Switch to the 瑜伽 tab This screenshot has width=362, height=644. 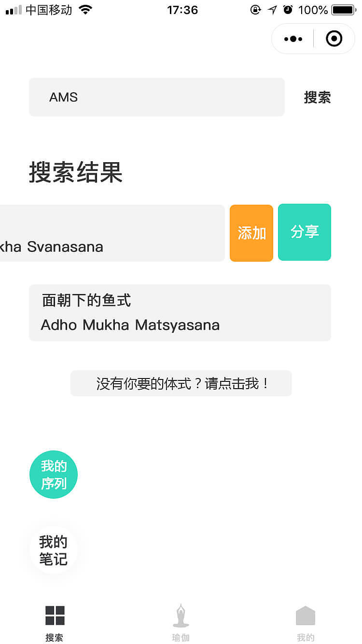(181, 623)
